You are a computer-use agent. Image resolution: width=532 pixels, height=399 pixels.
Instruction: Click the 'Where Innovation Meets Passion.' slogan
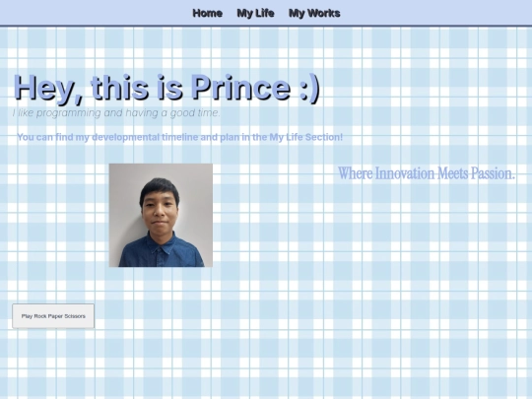coord(427,173)
